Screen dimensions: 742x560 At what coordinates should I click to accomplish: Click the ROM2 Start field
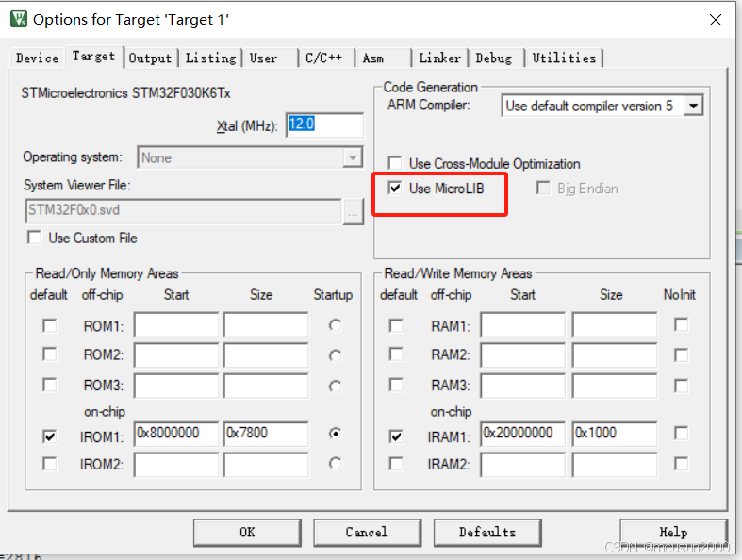176,355
